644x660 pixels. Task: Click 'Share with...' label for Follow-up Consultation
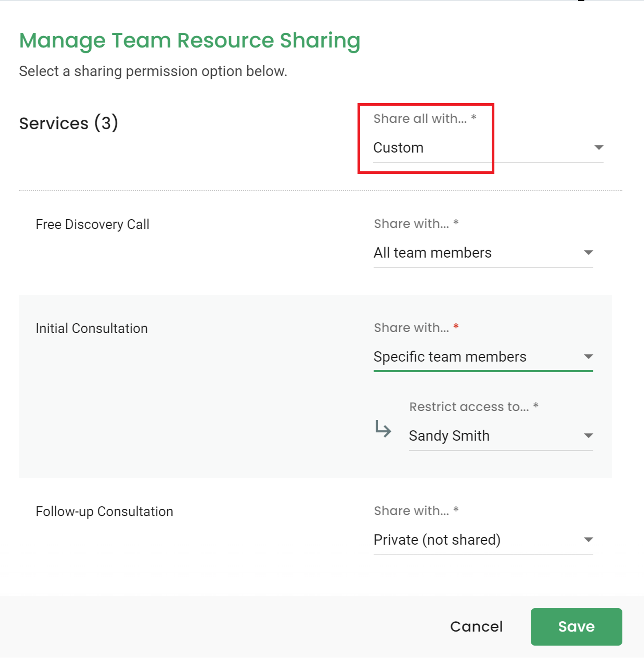point(416,511)
